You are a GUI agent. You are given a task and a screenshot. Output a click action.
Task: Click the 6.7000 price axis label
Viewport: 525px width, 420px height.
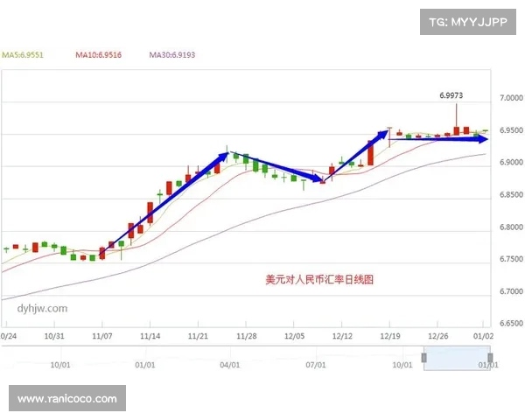[x=511, y=291]
